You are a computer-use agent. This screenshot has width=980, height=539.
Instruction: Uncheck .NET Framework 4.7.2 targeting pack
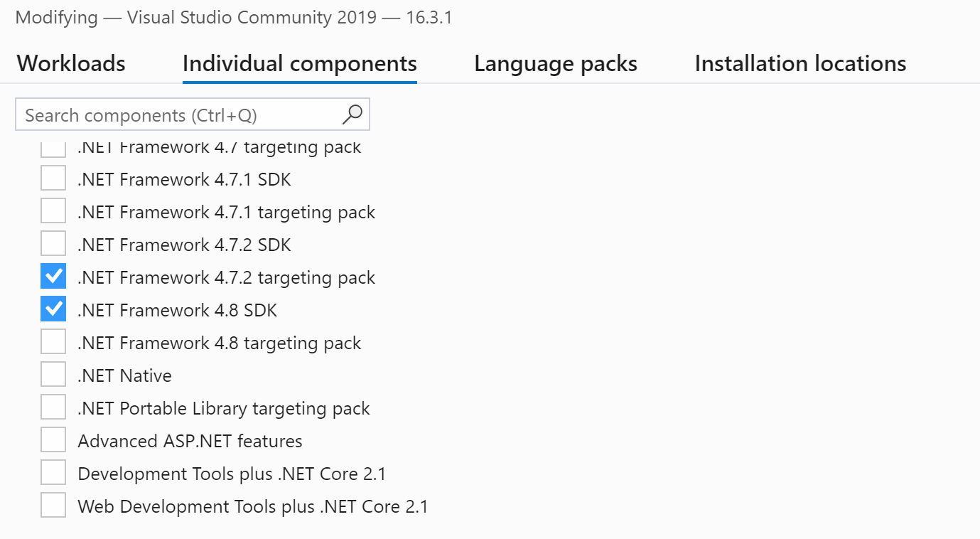(x=53, y=276)
